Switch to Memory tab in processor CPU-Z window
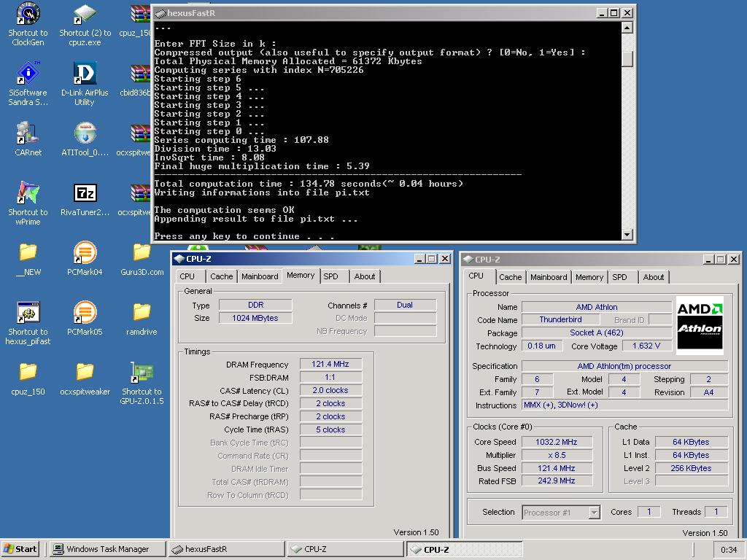Viewport: 747px width, 560px height. click(x=589, y=277)
